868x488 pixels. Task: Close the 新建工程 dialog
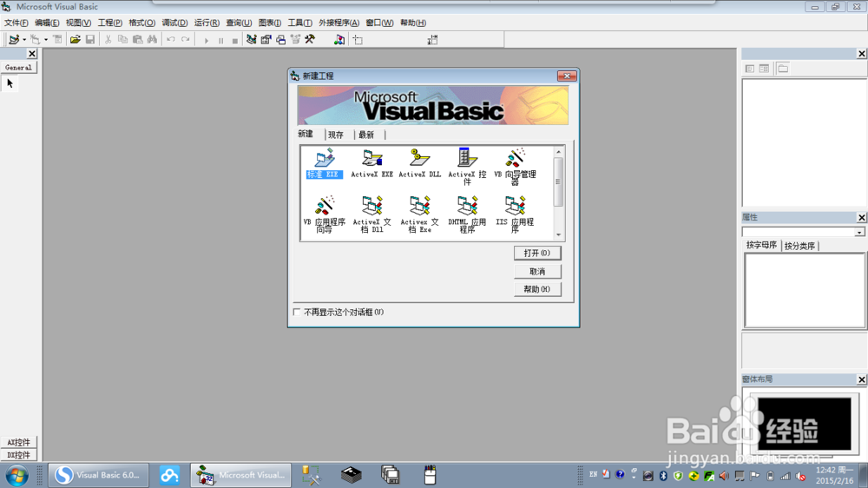(x=567, y=76)
